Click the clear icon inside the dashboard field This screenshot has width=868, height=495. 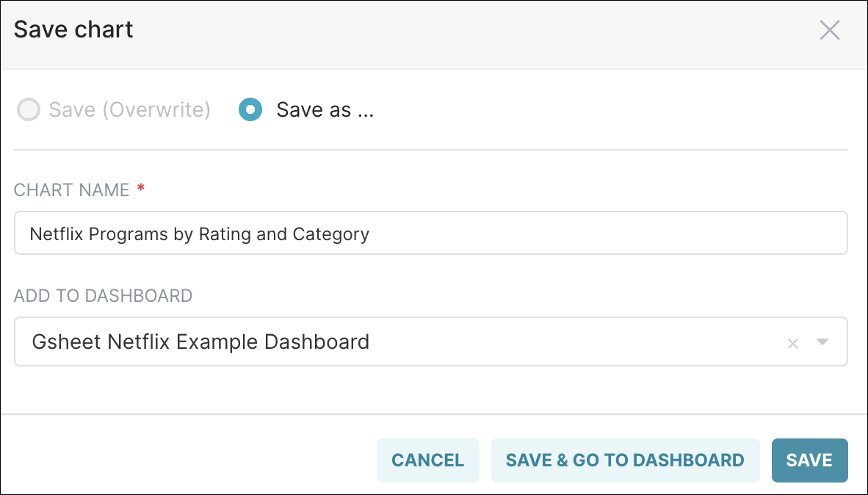click(793, 342)
